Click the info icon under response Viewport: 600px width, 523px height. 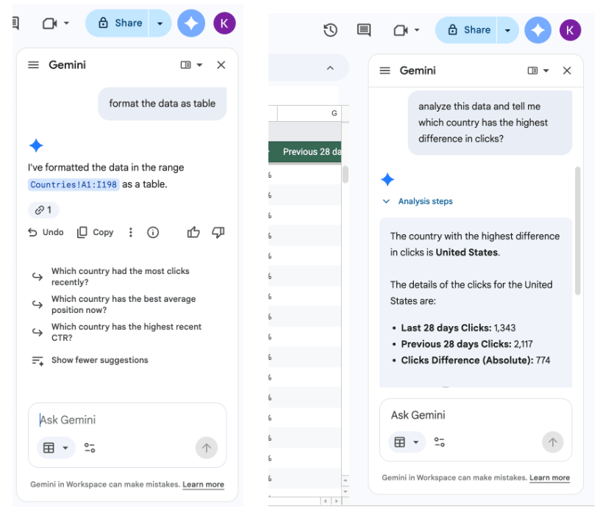click(x=153, y=232)
